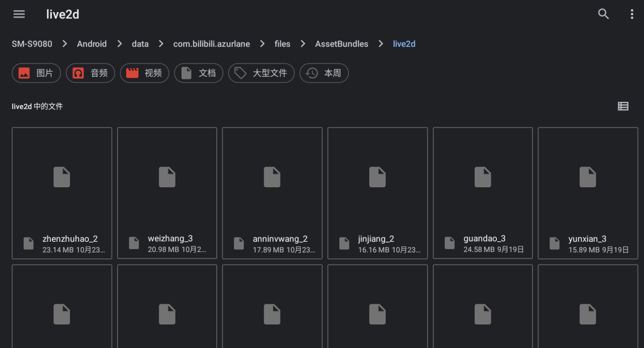Click the live2d title in toolbar

[63, 14]
